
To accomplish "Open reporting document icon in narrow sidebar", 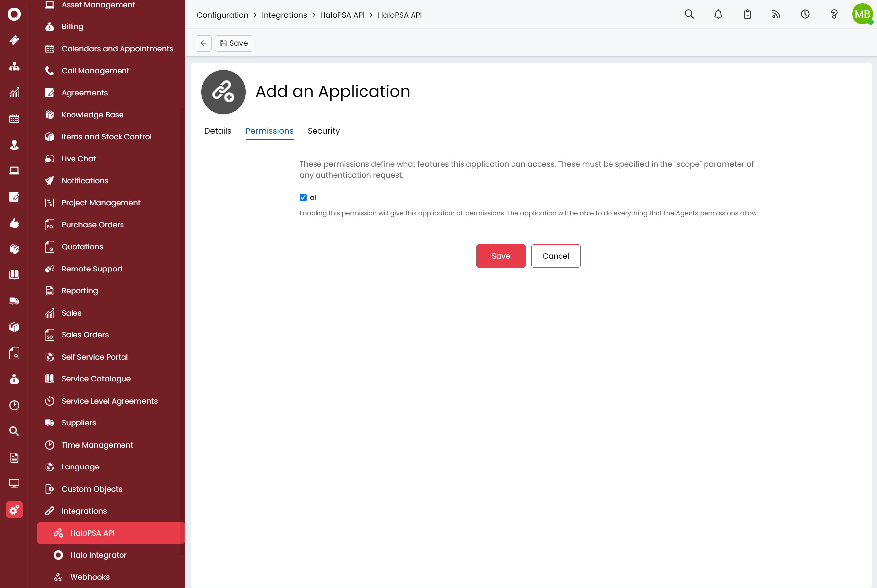I will point(14,458).
